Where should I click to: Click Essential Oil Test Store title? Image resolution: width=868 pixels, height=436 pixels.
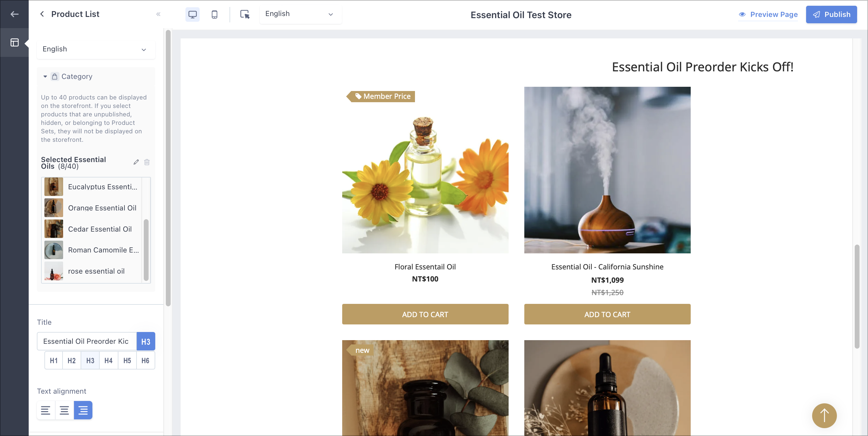coord(521,15)
